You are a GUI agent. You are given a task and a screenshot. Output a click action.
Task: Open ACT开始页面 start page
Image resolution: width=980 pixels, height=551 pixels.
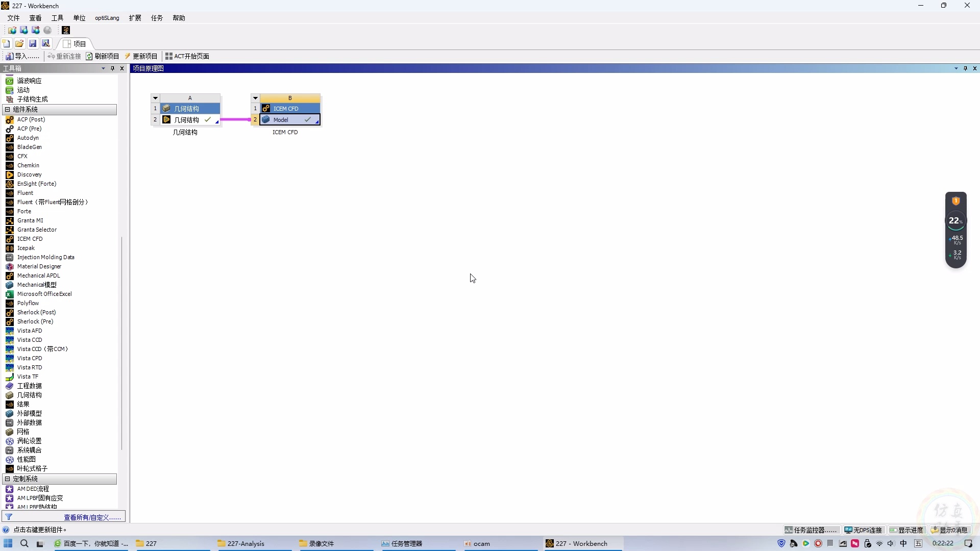(x=187, y=56)
